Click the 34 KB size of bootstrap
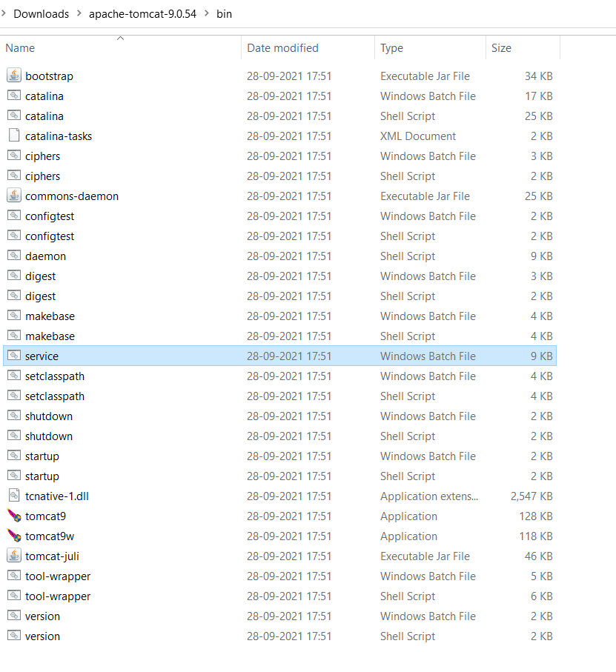 pos(539,76)
